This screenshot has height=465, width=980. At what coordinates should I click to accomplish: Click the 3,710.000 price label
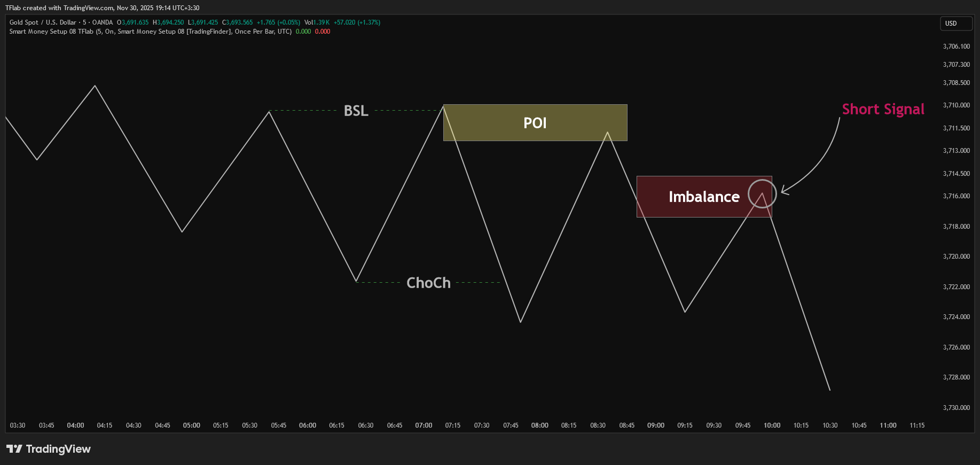(957, 105)
